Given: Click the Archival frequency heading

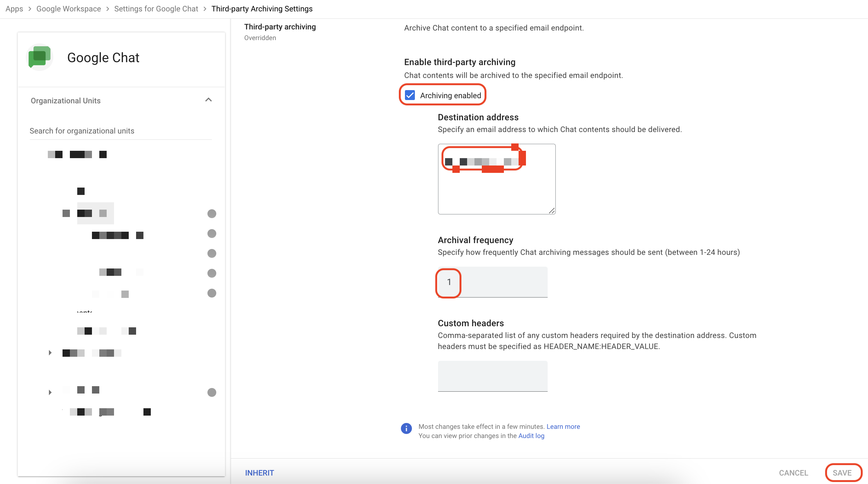Looking at the screenshot, I should point(476,240).
